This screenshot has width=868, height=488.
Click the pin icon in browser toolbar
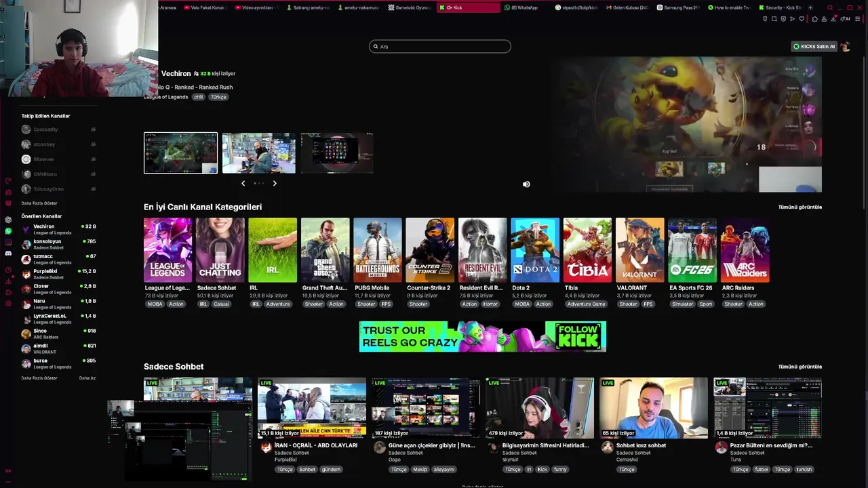765,19
